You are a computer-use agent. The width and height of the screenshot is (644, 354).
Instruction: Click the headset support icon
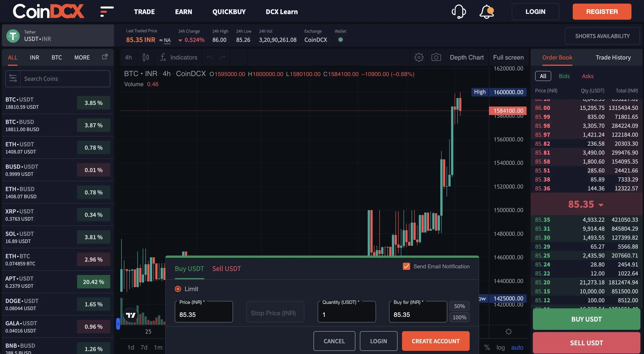click(x=459, y=11)
